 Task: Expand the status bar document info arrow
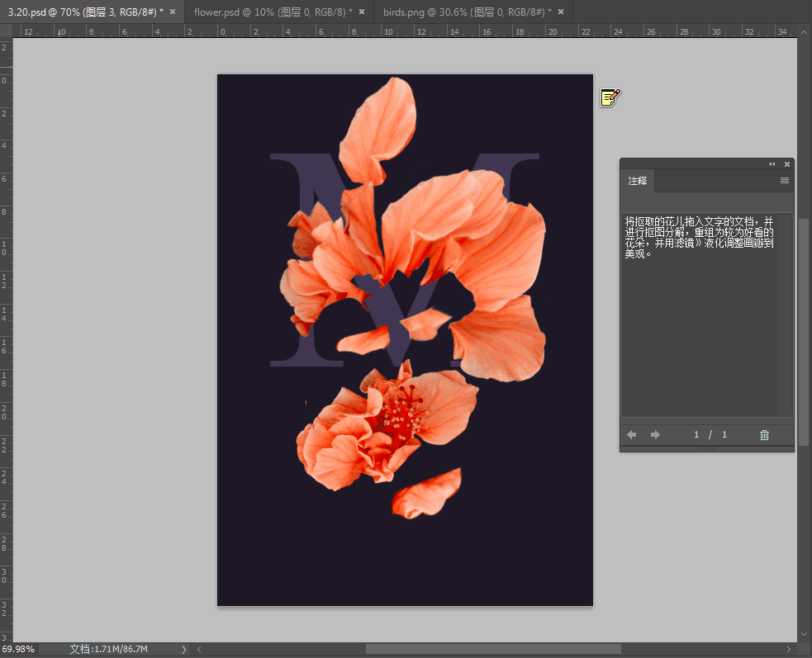[x=183, y=650]
